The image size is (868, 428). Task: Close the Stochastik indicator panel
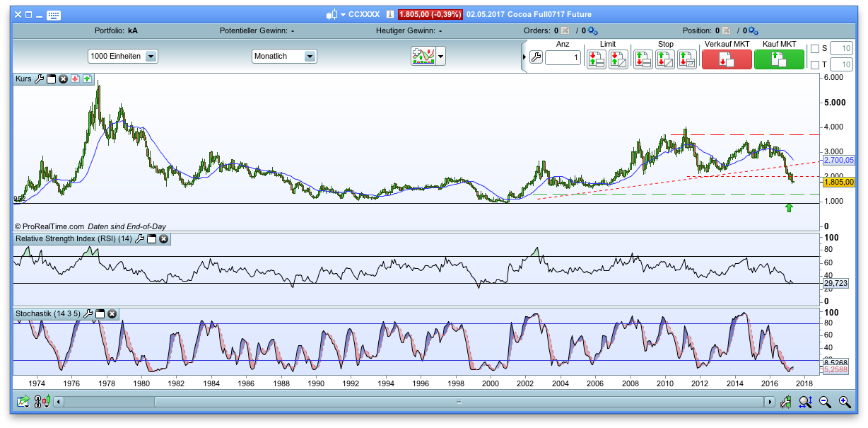(x=112, y=314)
